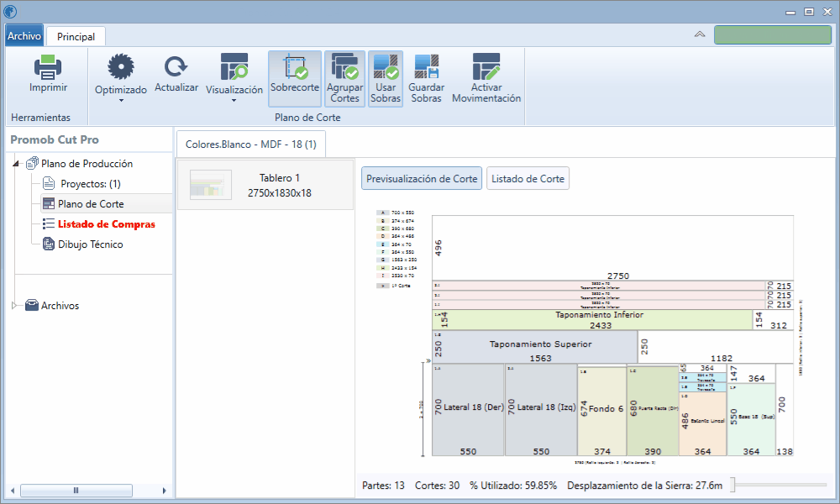Toggle the Sobrecorte option
840x504 pixels.
[295, 79]
